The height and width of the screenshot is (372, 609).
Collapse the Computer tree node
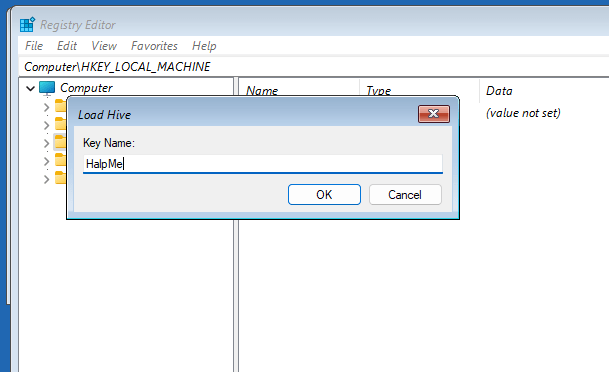tap(30, 89)
